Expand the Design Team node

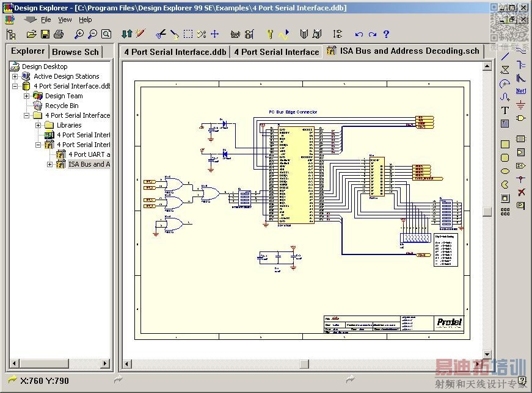(26, 96)
